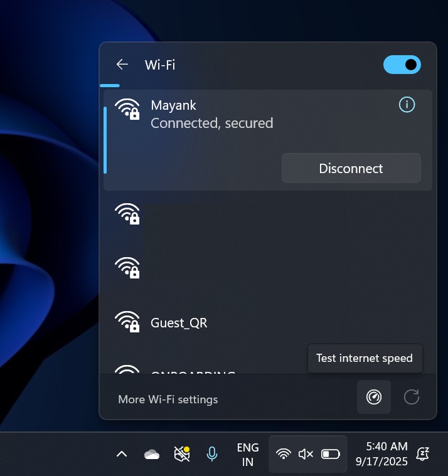Screen dimensions: 448x476
Task: Click the back arrow next to Wi-Fi
Action: 122,65
